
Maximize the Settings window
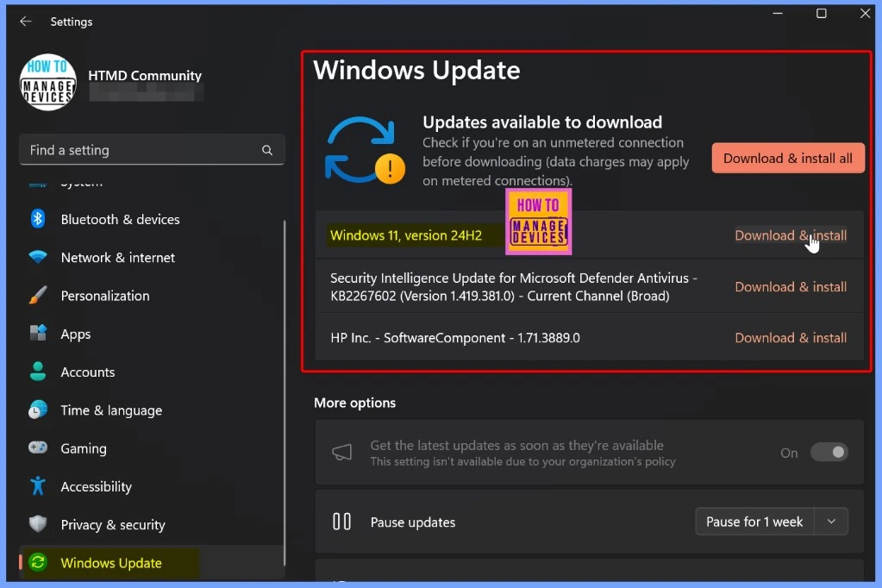[822, 14]
